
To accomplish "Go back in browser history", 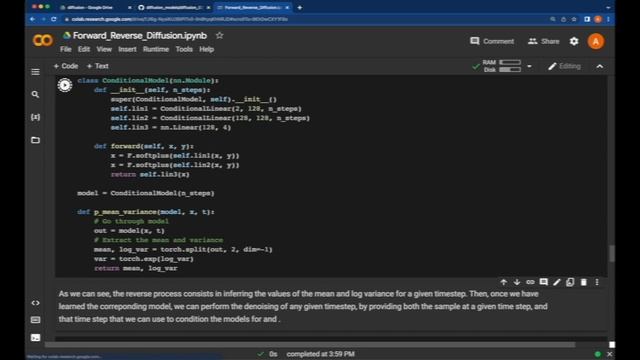I will (33, 19).
